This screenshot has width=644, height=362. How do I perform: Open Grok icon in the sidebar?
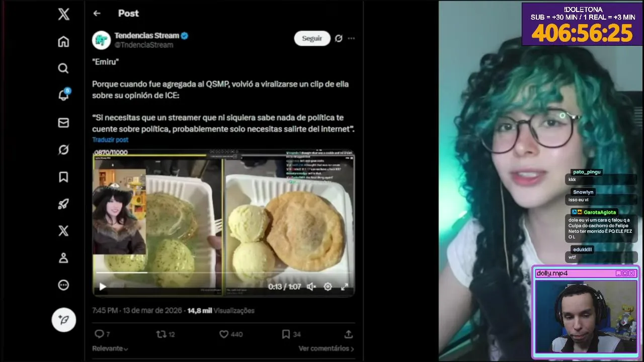(x=63, y=150)
